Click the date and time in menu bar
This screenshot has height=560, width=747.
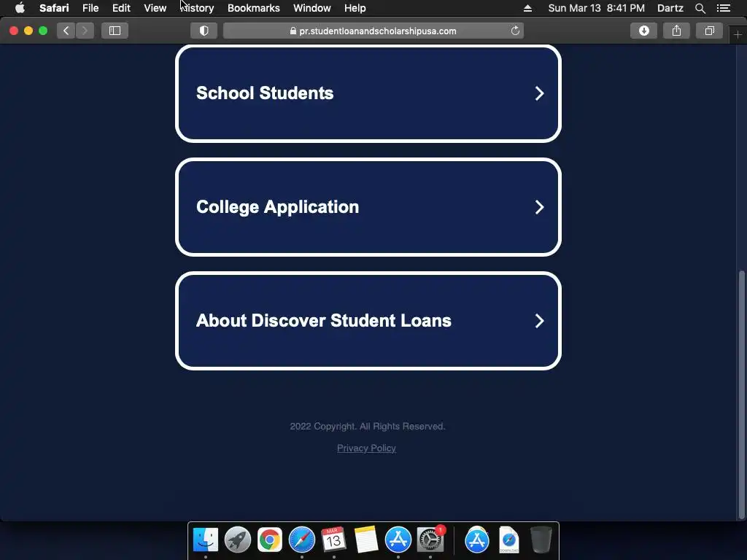click(x=597, y=8)
